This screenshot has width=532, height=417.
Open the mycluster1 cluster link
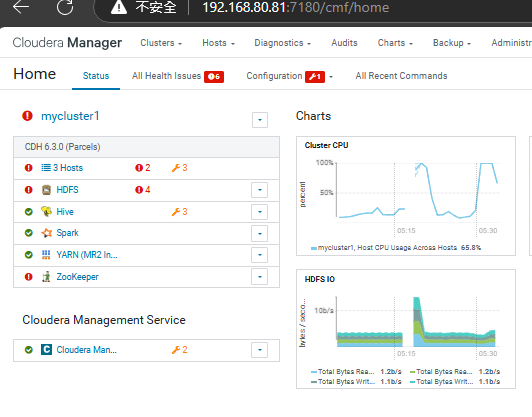pos(70,116)
